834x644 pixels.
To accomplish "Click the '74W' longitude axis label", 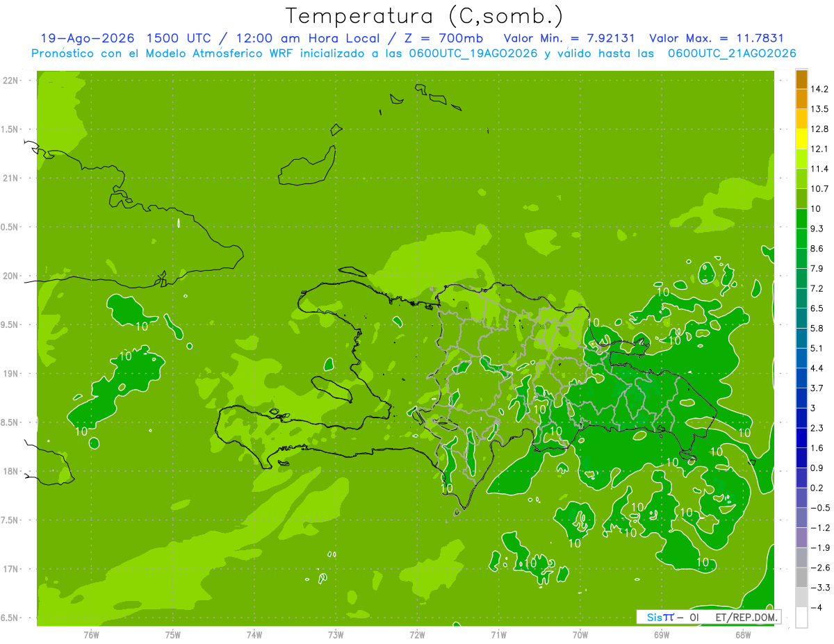I will coord(254,635).
